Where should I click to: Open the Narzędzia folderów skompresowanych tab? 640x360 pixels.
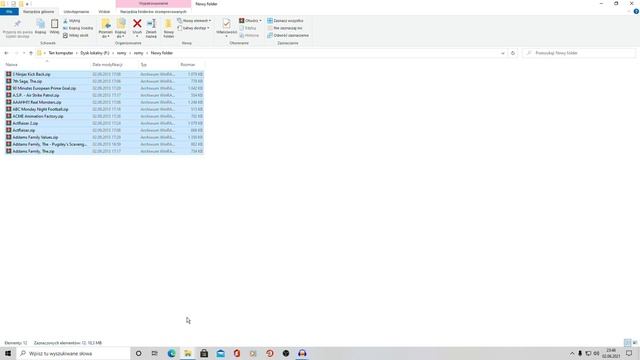tap(153, 12)
